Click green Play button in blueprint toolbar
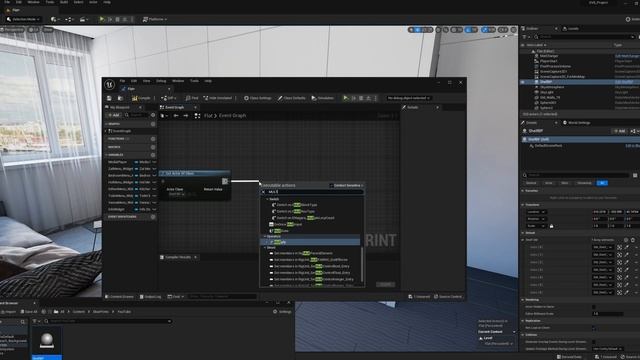The width and height of the screenshot is (640, 360). point(346,98)
